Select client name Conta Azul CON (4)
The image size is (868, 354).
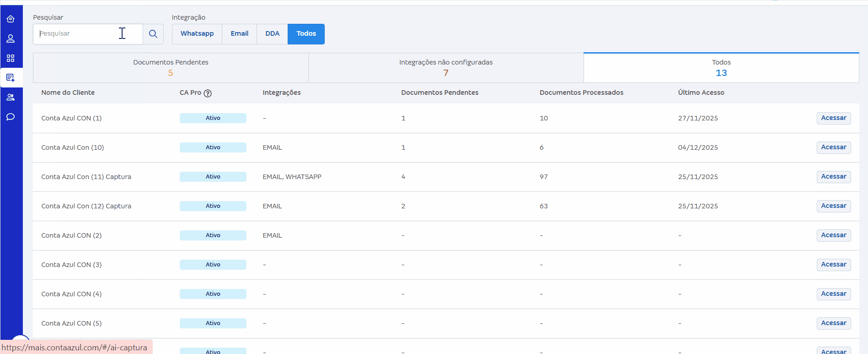click(x=71, y=294)
